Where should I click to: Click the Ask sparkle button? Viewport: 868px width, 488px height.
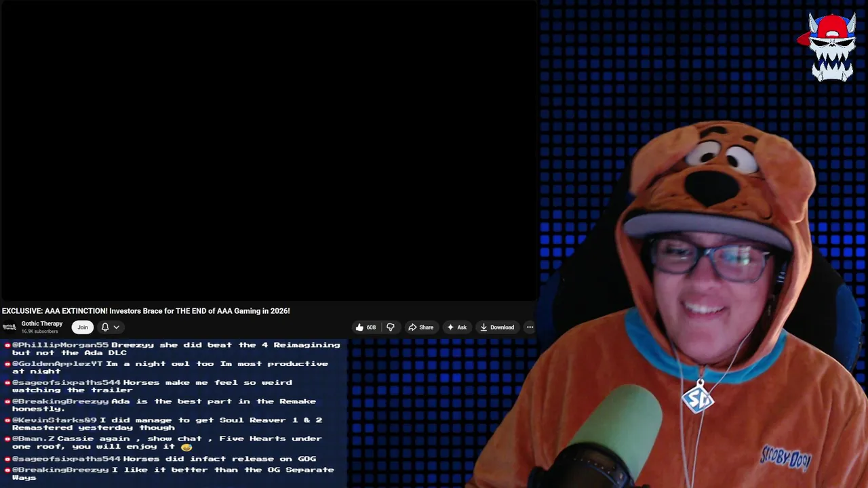[x=456, y=327]
